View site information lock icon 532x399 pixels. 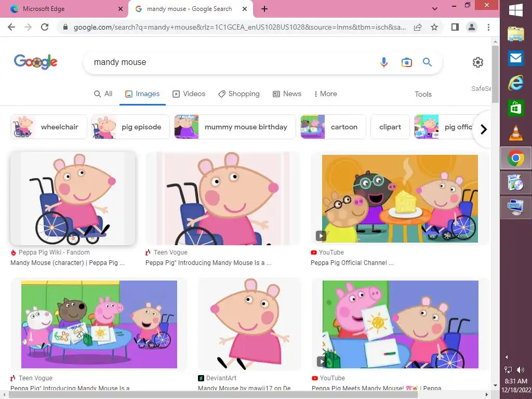click(x=65, y=27)
